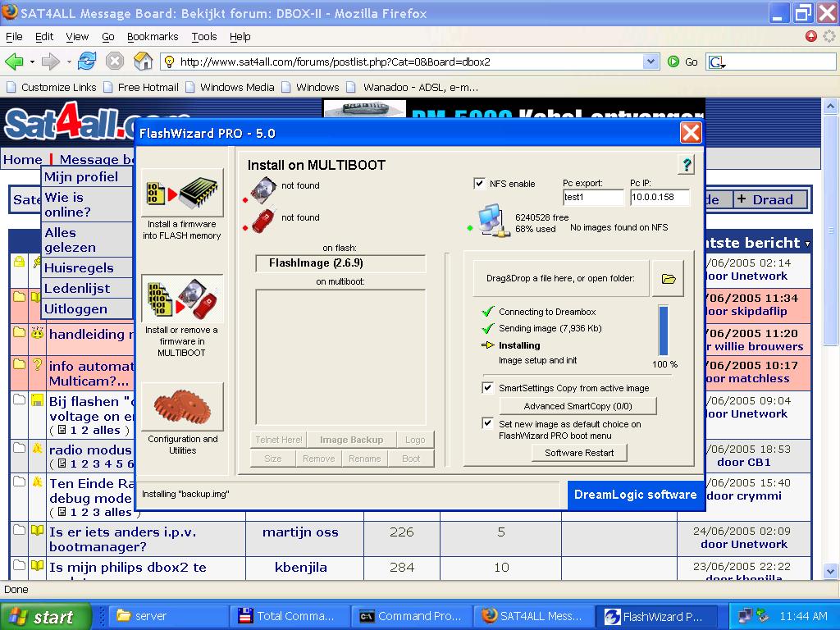
Task: Click the network connection tray icon
Action: coord(744,616)
